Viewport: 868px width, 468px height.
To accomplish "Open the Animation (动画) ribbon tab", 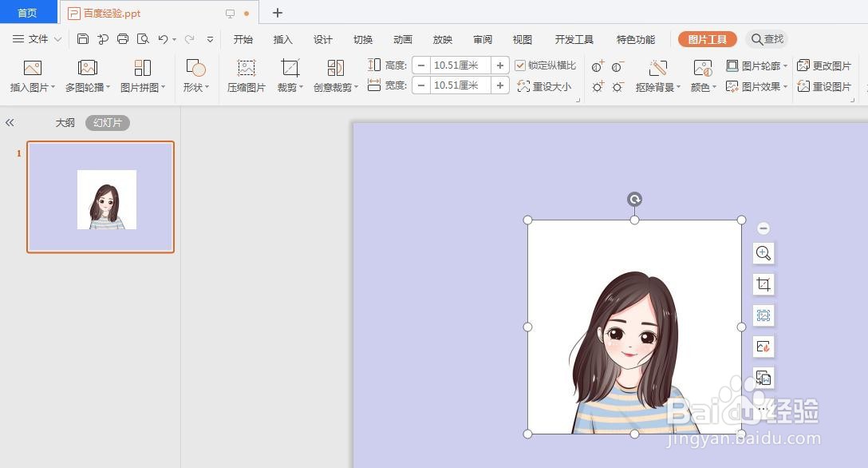I will pos(403,40).
